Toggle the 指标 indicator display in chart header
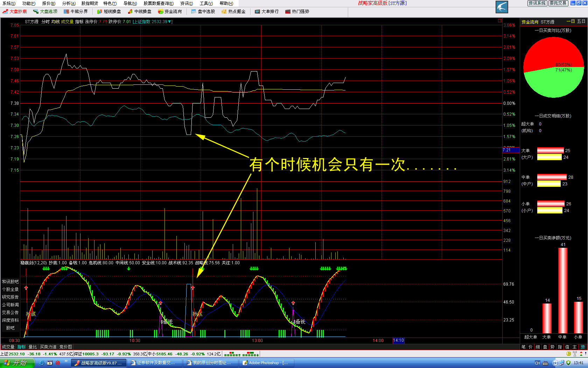 click(x=79, y=22)
